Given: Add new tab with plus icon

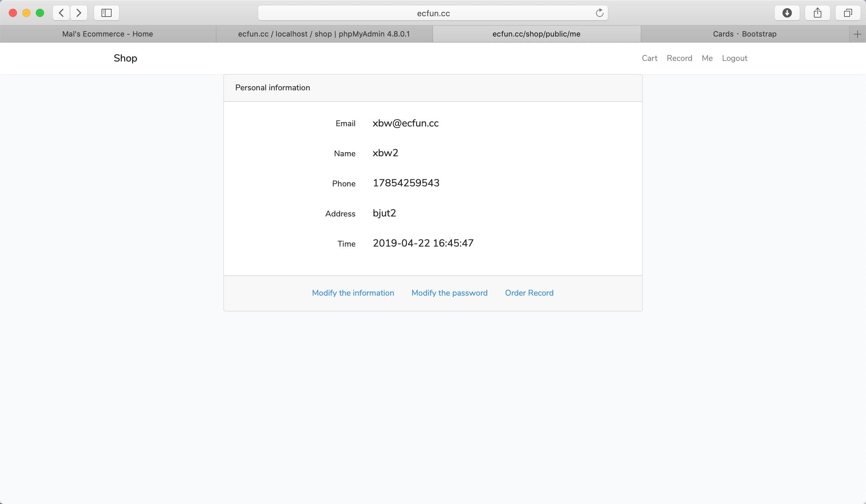Looking at the screenshot, I should coord(858,34).
